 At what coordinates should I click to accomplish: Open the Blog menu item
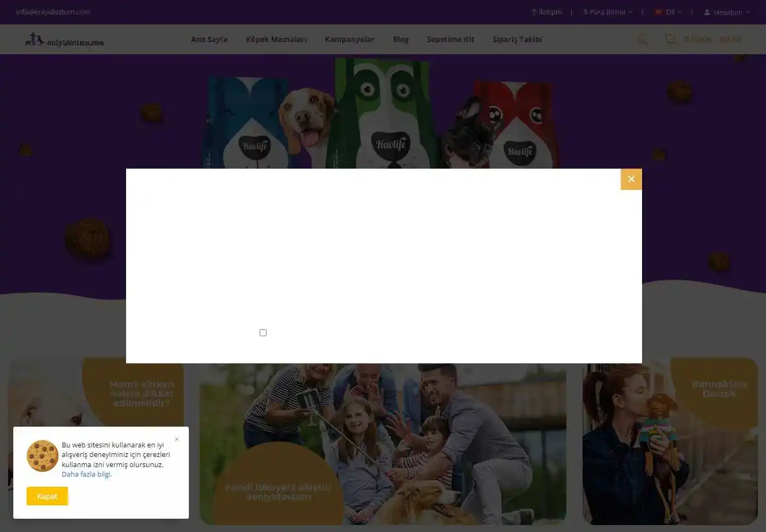click(401, 39)
